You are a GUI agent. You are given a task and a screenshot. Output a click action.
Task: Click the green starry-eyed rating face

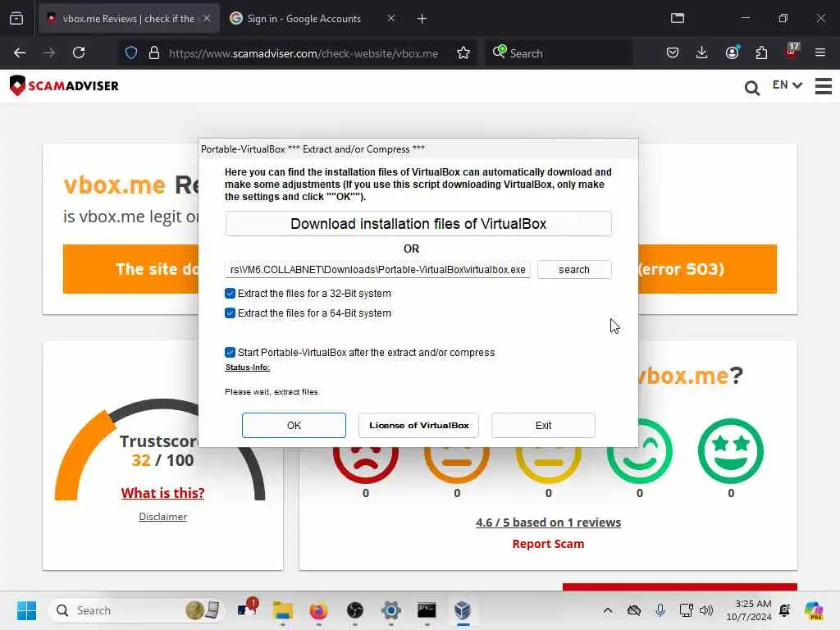731,450
